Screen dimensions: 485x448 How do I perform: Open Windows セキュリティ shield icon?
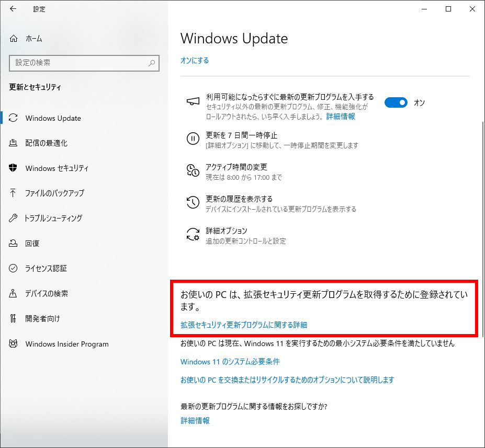pyautogui.click(x=13, y=168)
